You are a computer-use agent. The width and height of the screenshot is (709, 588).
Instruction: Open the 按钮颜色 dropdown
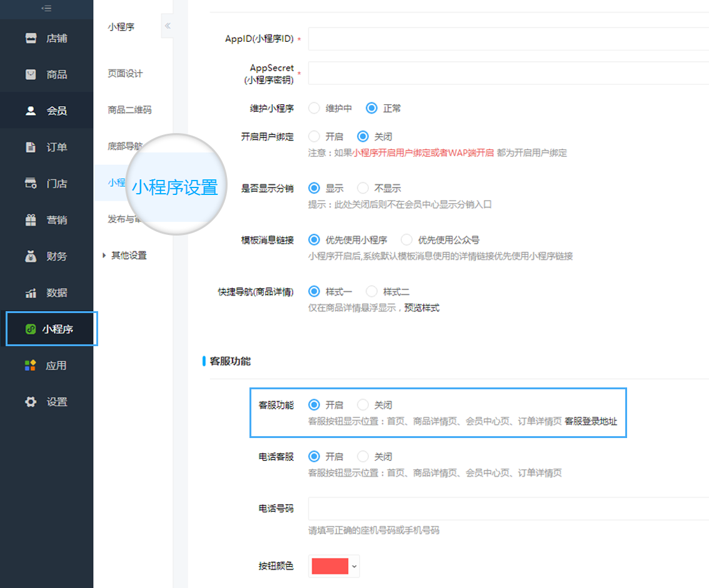coord(355,566)
